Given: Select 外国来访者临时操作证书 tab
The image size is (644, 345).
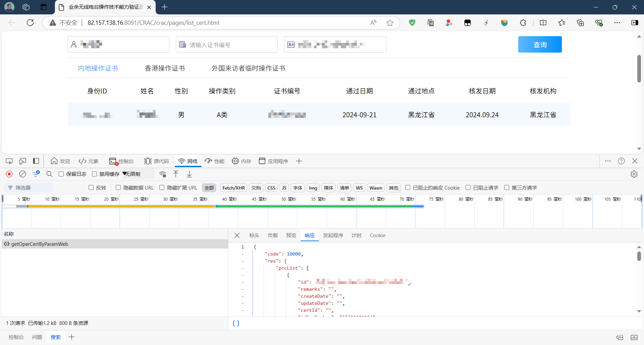Looking at the screenshot, I should (x=248, y=68).
